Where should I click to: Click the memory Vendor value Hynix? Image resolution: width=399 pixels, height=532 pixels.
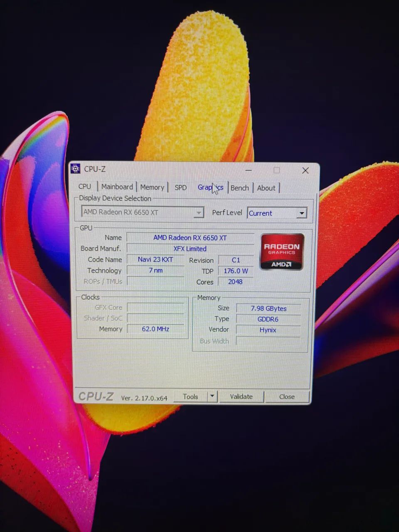tap(268, 330)
